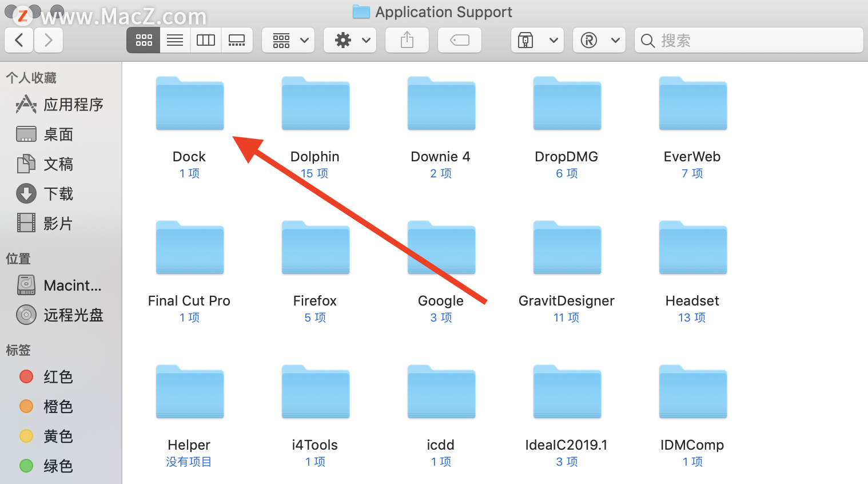Open the group-by arrangement dropdown
Screen dimensions: 868x484
[x=288, y=40]
